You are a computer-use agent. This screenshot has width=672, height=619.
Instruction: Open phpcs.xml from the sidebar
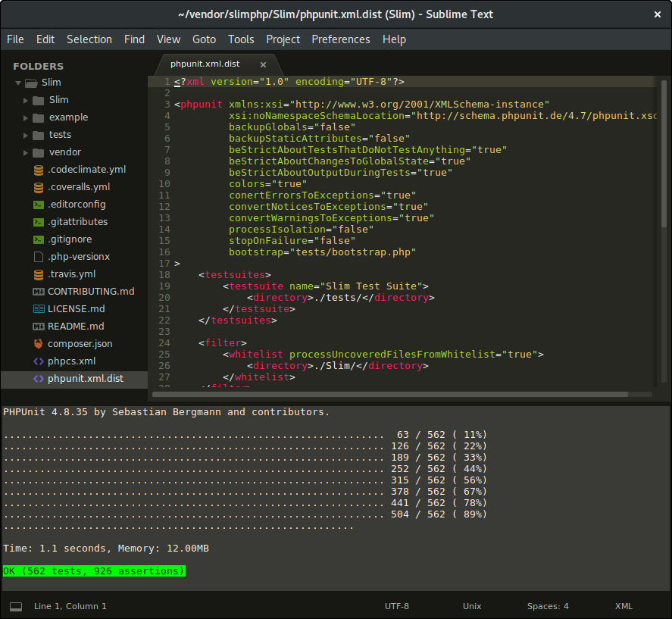pyautogui.click(x=71, y=361)
